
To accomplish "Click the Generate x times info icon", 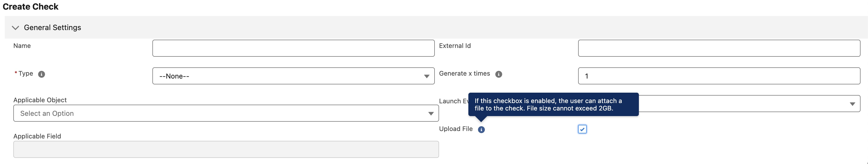I will coord(498,74).
